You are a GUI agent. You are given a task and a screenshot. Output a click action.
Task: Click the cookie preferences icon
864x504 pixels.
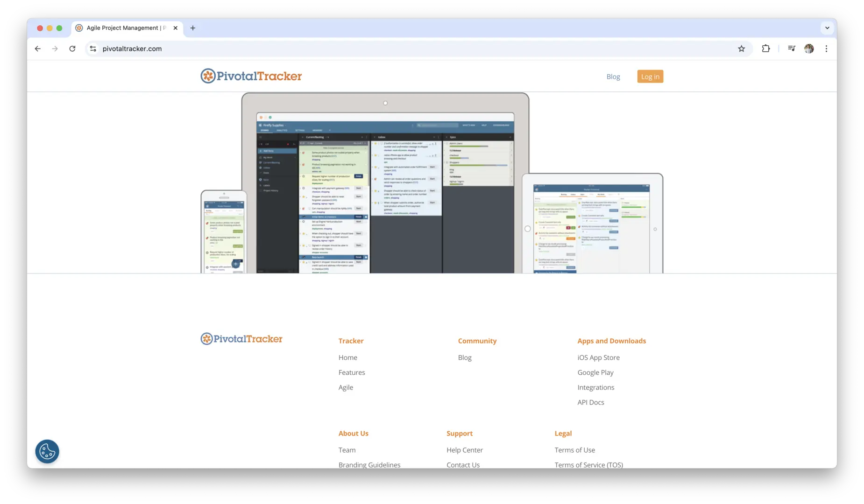click(47, 451)
